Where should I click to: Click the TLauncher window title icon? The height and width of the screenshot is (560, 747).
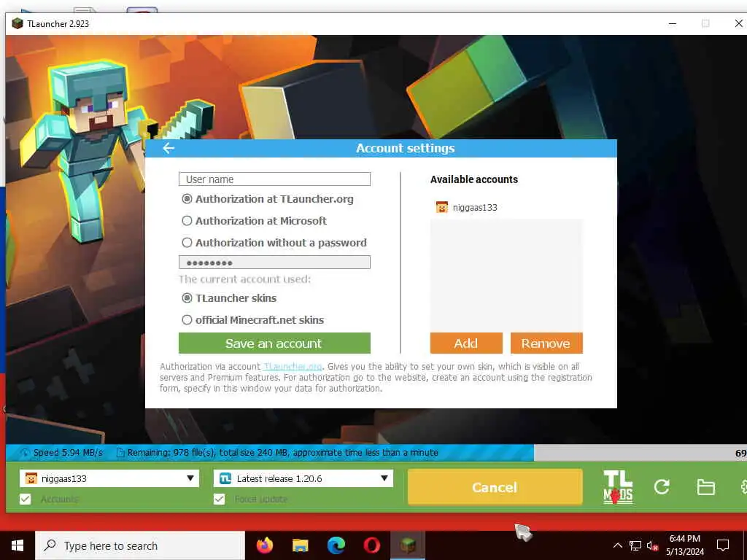[x=18, y=24]
